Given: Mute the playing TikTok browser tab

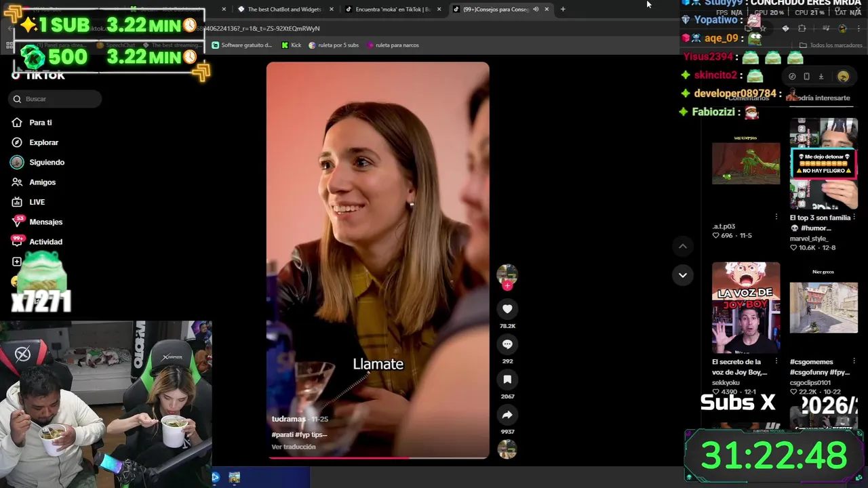Looking at the screenshot, I should click(536, 9).
